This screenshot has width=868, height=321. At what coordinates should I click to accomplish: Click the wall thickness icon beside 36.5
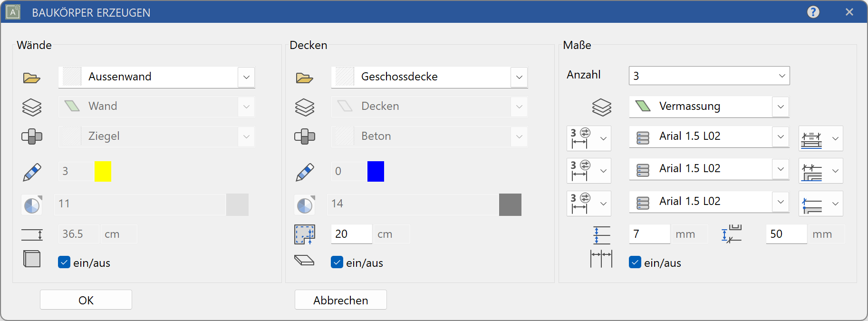(32, 234)
